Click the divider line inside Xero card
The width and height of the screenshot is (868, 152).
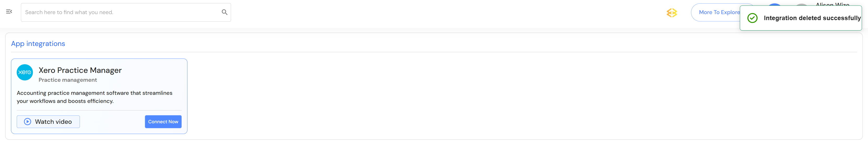pyautogui.click(x=99, y=110)
